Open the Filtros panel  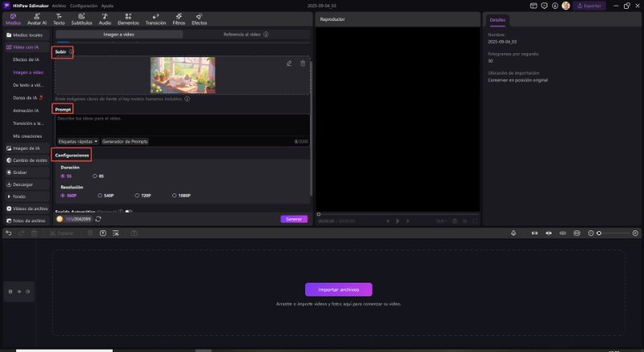tap(178, 19)
